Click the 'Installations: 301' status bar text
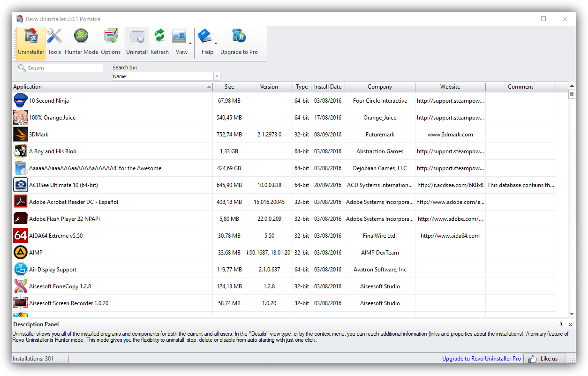Image resolution: width=588 pixels, height=376 pixels. point(33,359)
